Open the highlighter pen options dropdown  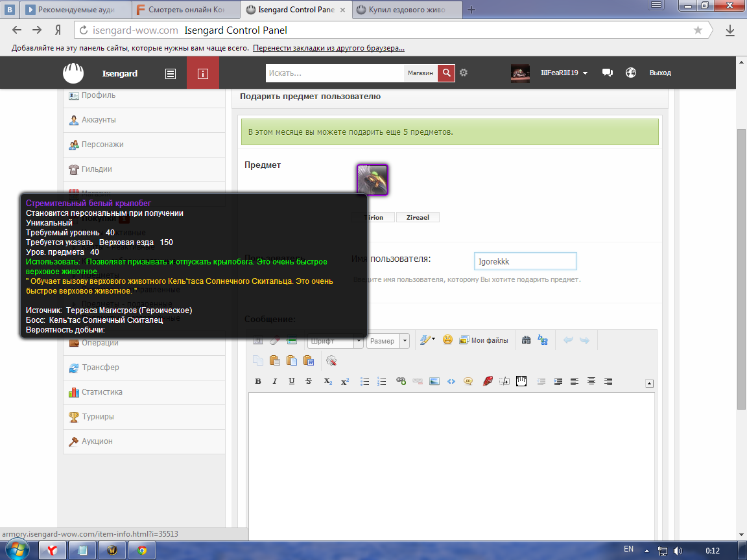pos(427,340)
